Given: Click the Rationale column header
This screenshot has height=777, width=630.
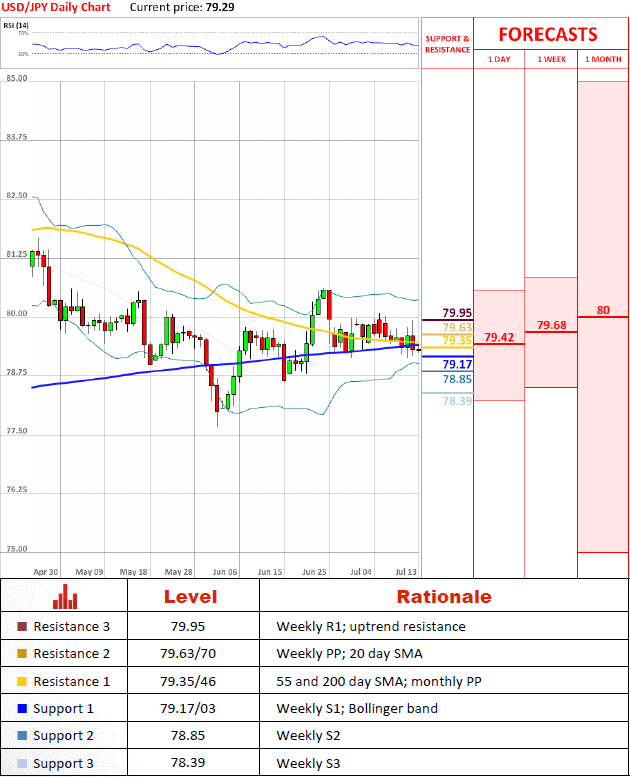Looking at the screenshot, I should [444, 597].
